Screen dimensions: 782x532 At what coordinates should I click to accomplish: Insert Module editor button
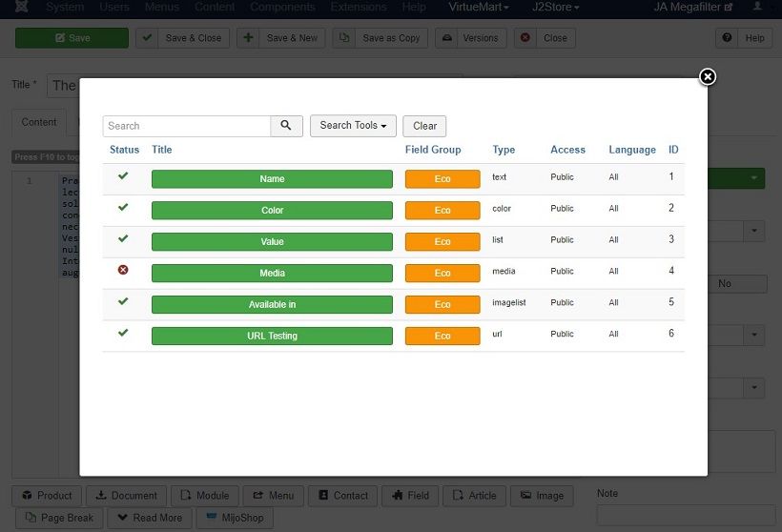coord(205,496)
